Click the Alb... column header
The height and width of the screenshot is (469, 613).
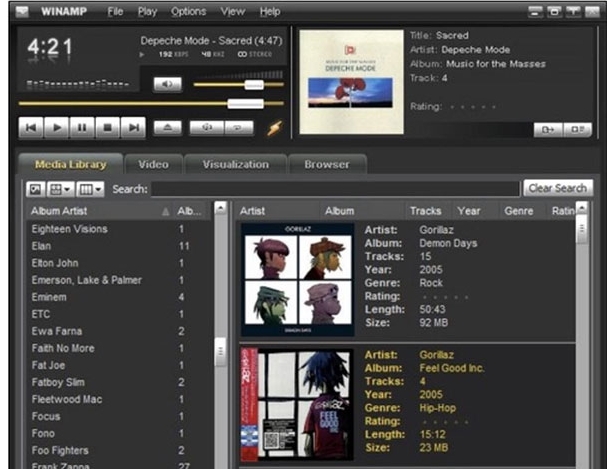click(192, 211)
